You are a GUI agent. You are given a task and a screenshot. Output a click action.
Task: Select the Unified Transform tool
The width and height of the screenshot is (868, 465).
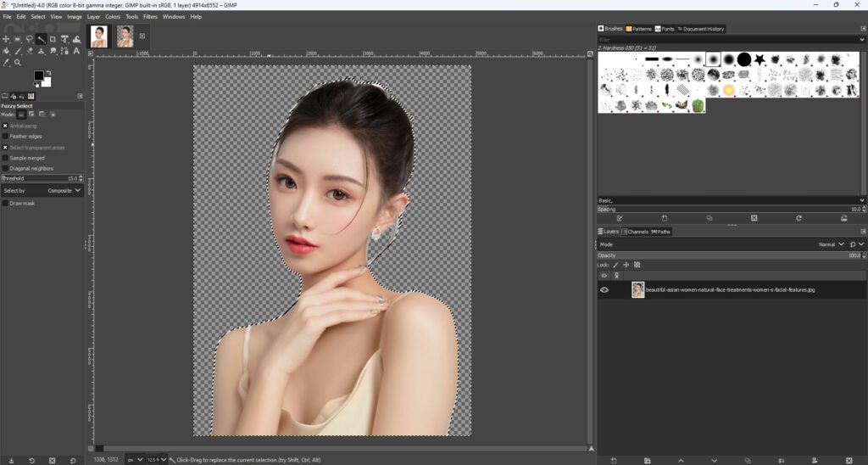point(64,39)
